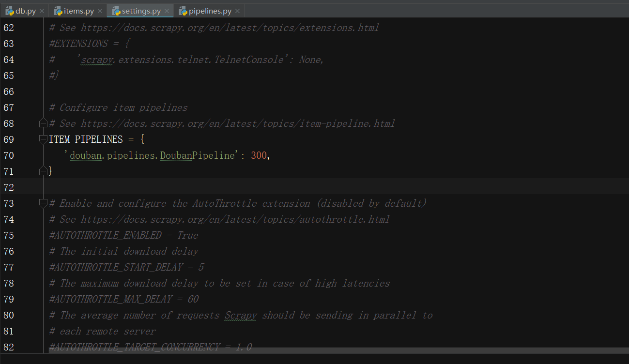Click line number 82 in the gutter
Viewport: 629px width, 364px height.
pyautogui.click(x=9, y=347)
